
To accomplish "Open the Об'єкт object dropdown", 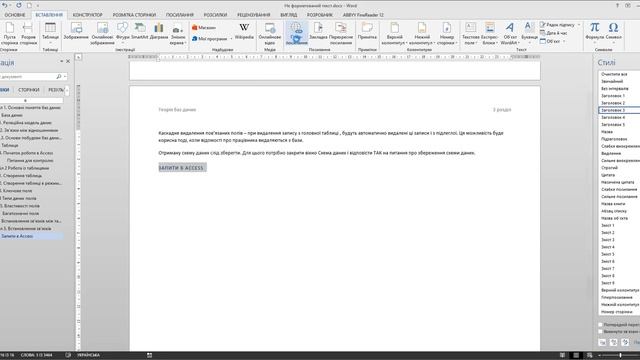I will click(x=553, y=41).
